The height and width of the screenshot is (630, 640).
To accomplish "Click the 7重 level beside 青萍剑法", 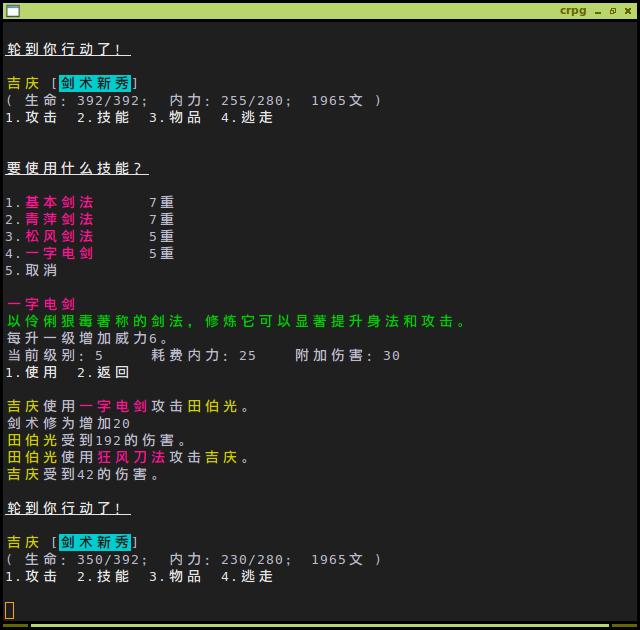I will [162, 219].
